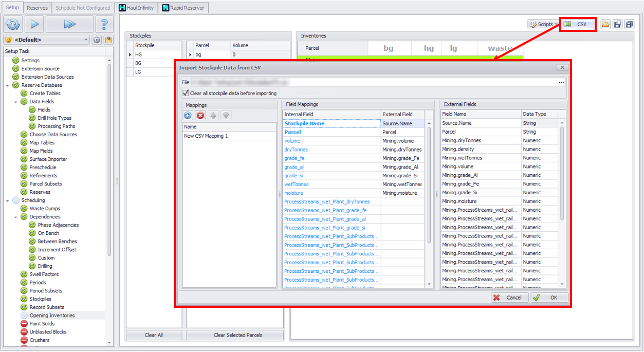
Task: Click the Point Solids red status icon
Action: tap(24, 324)
